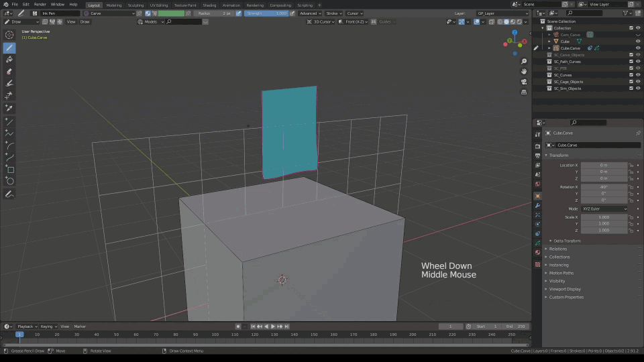Select the Fill bucket tool

click(x=9, y=60)
